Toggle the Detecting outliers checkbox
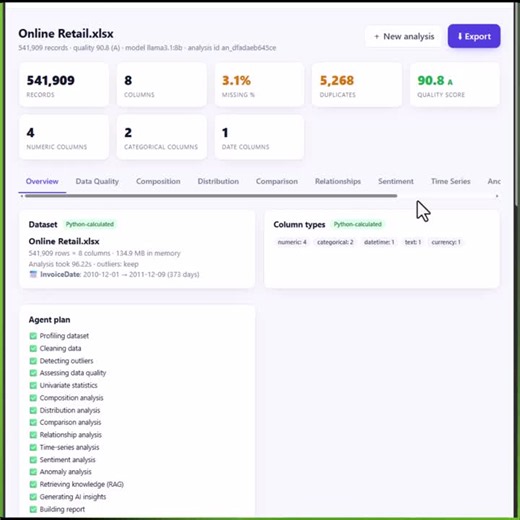The height and width of the screenshot is (520, 520). pyautogui.click(x=33, y=361)
